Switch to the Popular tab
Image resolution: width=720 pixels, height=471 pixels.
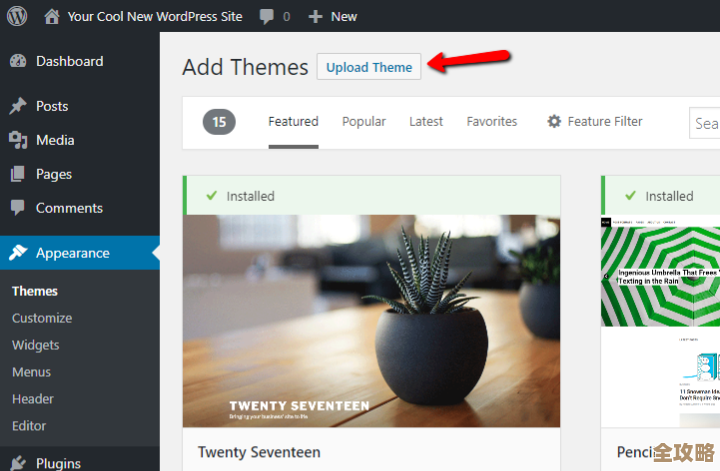tap(364, 122)
